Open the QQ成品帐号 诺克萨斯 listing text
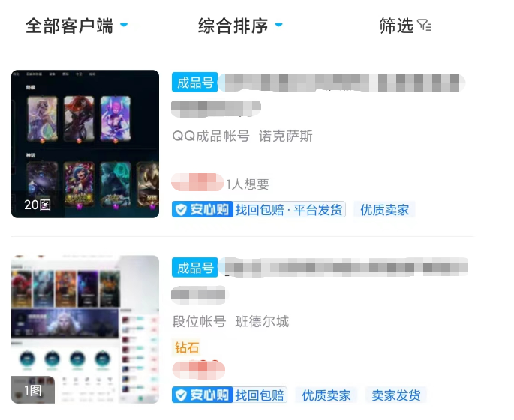 (x=242, y=136)
